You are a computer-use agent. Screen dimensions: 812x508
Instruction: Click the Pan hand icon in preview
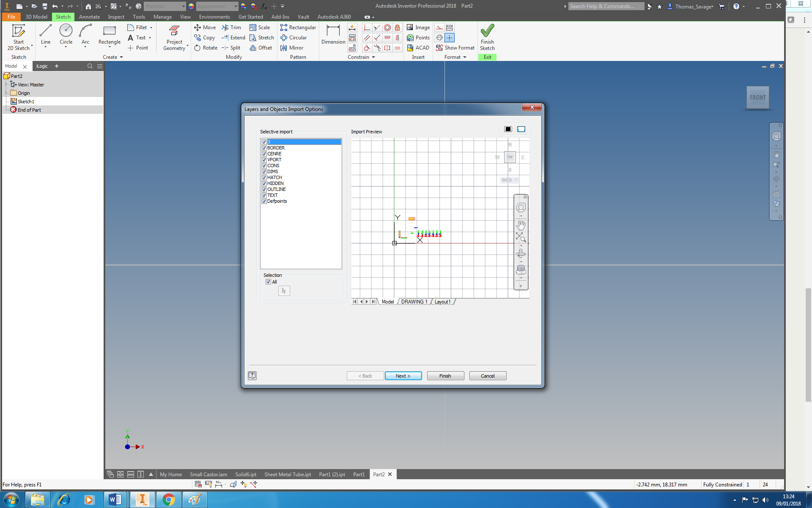point(521,225)
